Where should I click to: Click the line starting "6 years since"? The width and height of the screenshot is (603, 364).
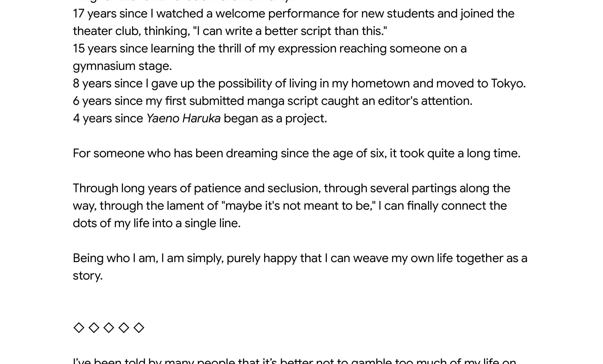[273, 101]
